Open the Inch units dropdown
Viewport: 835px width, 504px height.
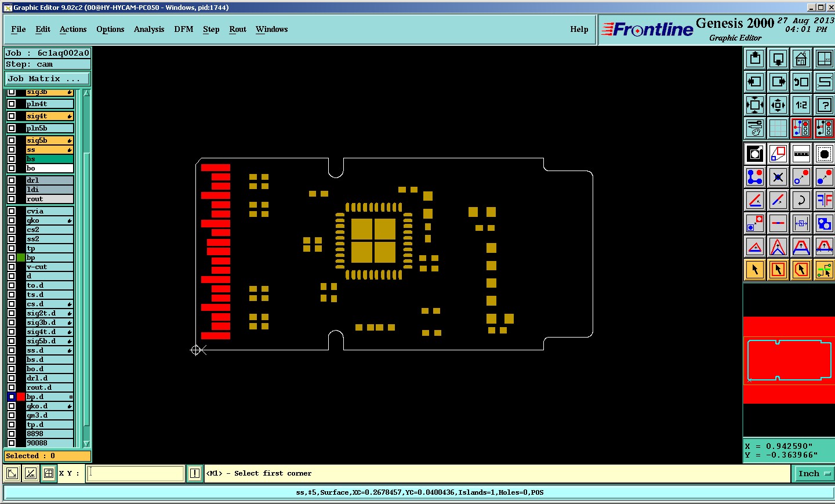point(814,474)
